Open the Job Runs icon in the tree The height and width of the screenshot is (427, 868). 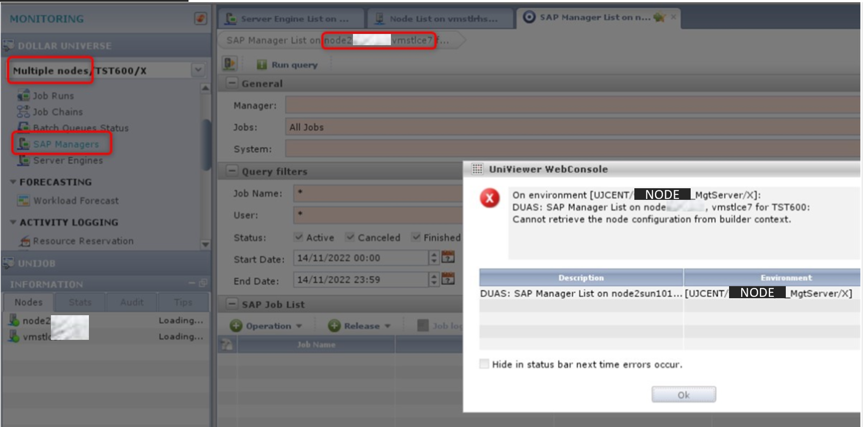coord(23,95)
